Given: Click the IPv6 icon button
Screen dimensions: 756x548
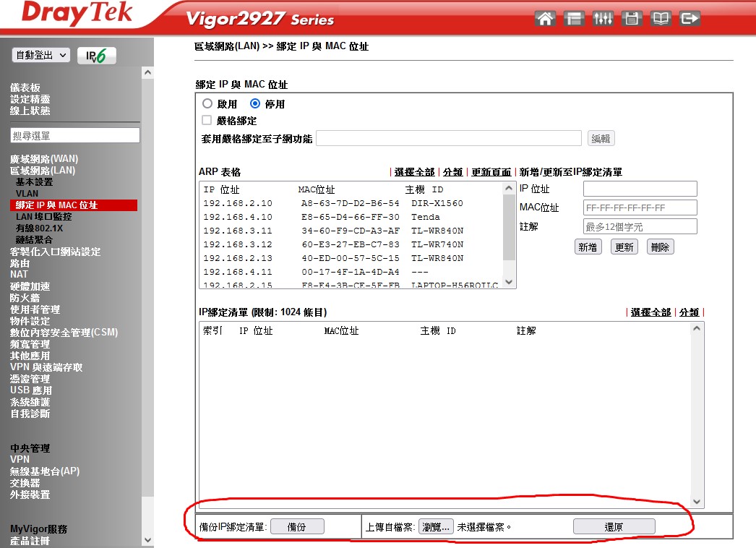Looking at the screenshot, I should point(96,56).
